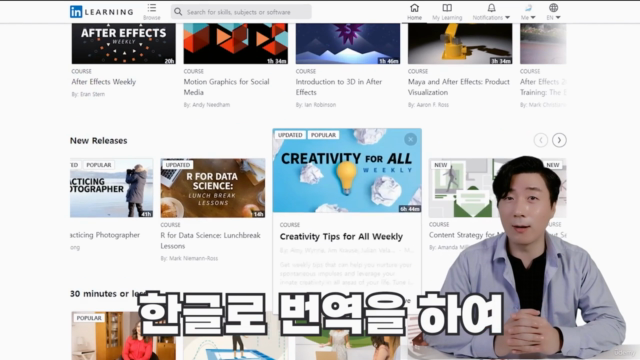Viewport: 640px width, 360px height.
Task: Open Maya and After Effects thumbnail
Action: coord(460,44)
